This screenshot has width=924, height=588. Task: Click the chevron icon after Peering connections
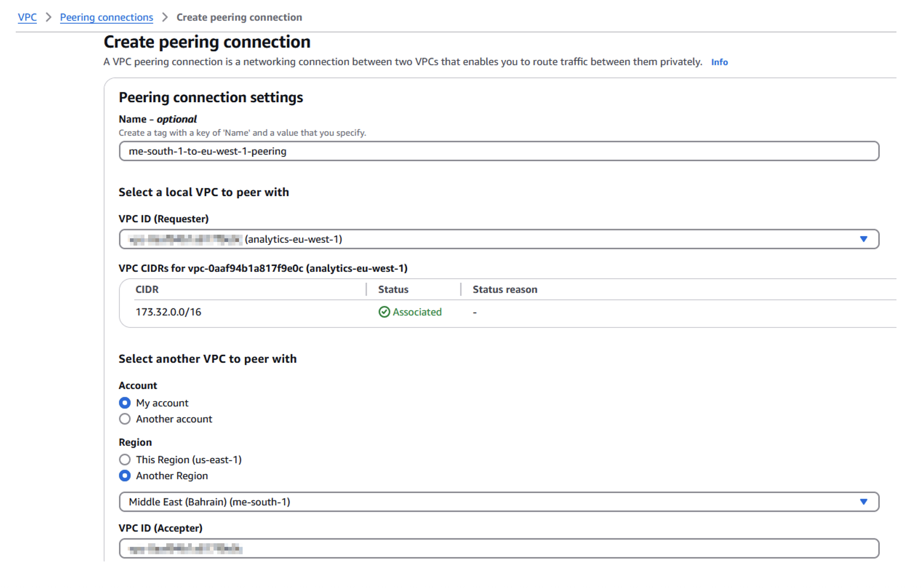[165, 17]
